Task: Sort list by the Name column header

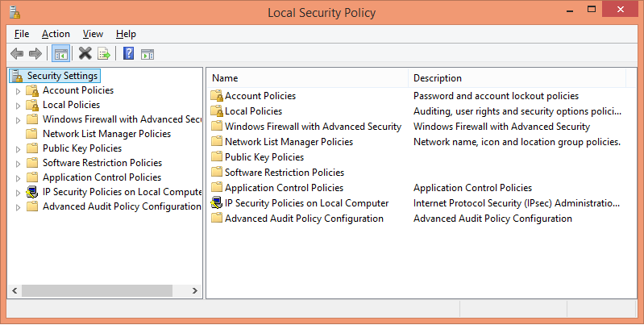Action: coord(308,78)
